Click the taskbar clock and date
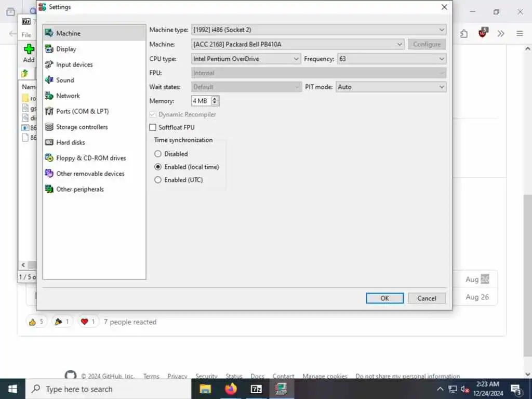This screenshot has height=399, width=532. [x=488, y=389]
